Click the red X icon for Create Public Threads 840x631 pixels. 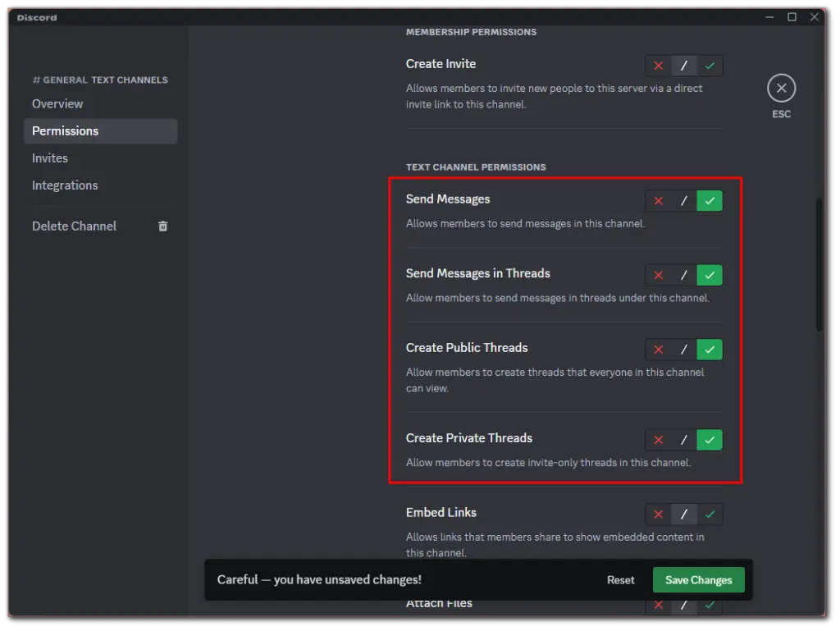(657, 350)
